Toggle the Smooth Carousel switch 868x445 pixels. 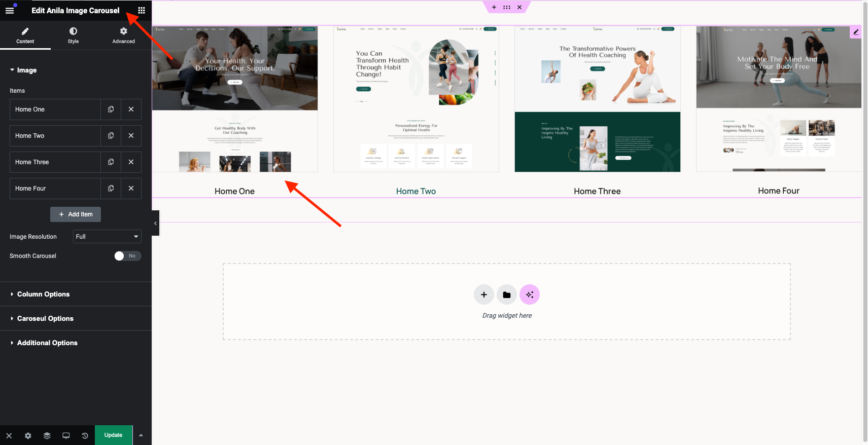point(127,256)
